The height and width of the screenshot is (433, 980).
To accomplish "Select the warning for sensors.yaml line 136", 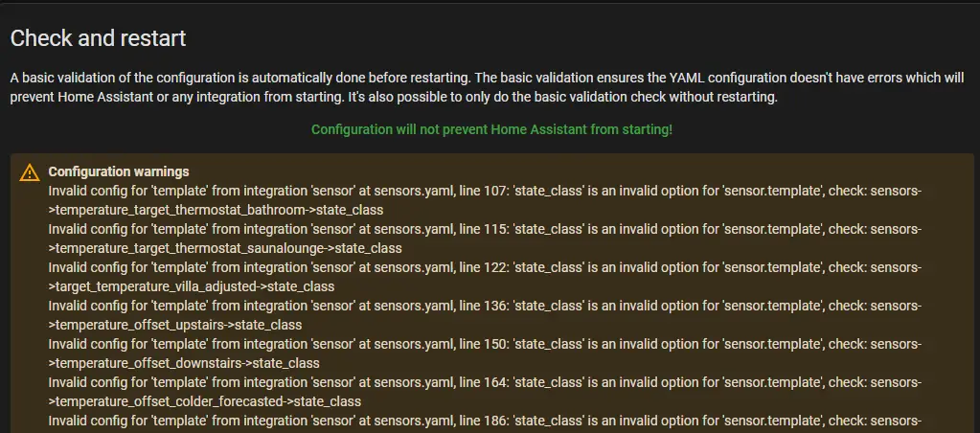I will click(x=485, y=306).
